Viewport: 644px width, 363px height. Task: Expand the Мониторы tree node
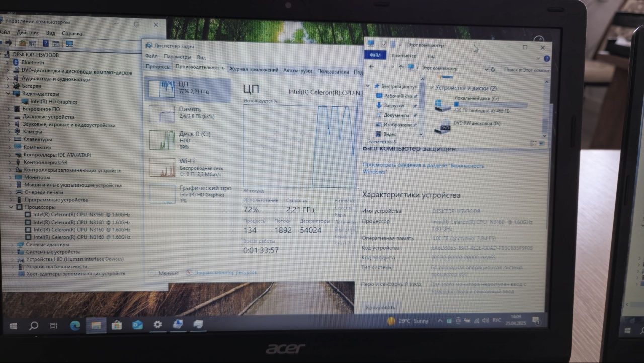(x=10, y=177)
